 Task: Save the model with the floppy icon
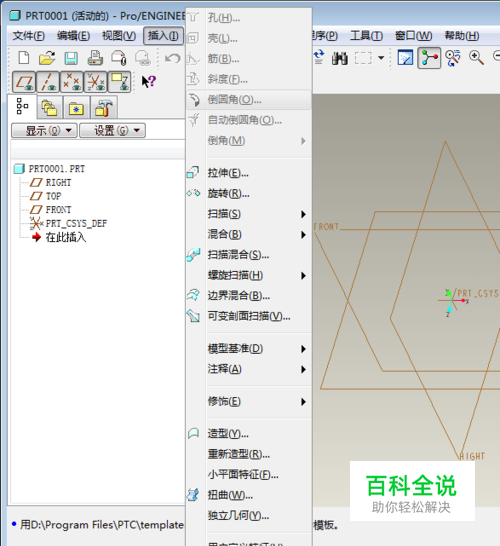pos(71,58)
